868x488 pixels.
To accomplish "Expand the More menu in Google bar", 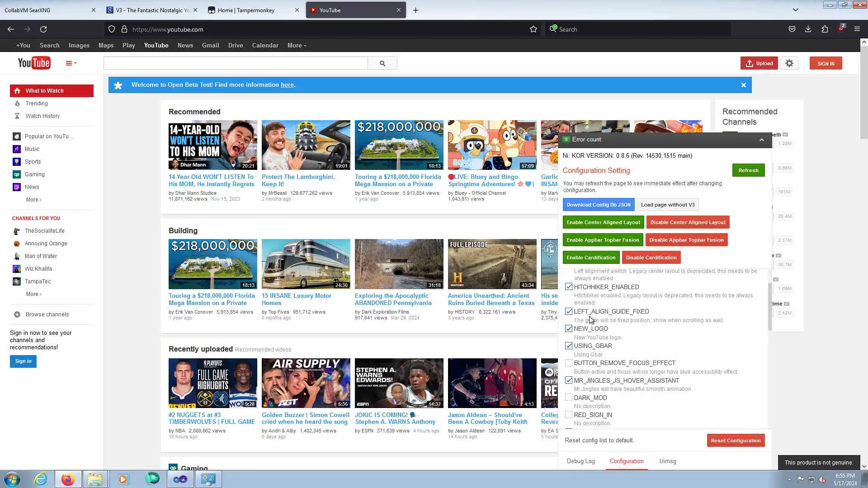I will 297,46.
